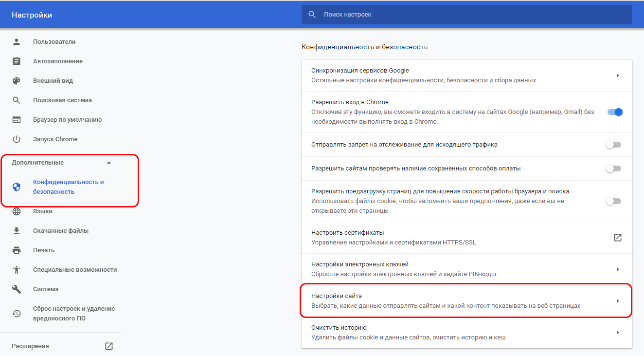644x356 pixels.
Task: Click the Запуск Chrome power icon
Action: [17, 139]
